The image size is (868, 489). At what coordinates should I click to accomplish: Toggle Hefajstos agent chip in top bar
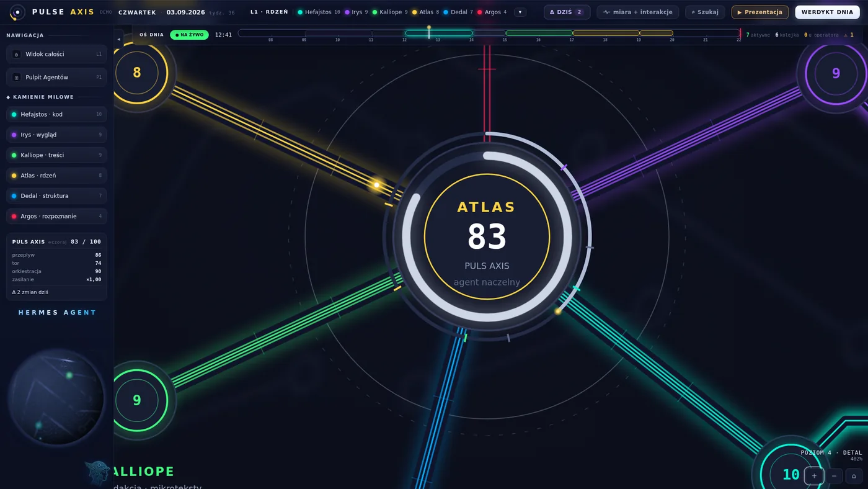pos(319,12)
